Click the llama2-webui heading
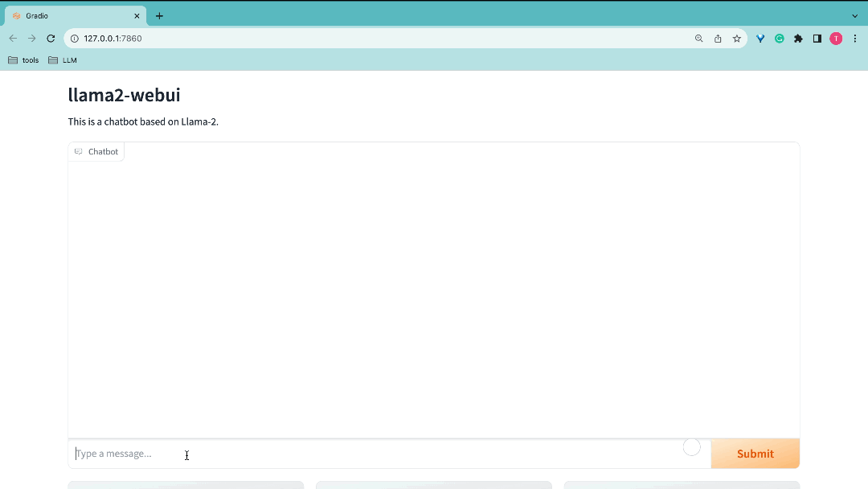 click(124, 95)
